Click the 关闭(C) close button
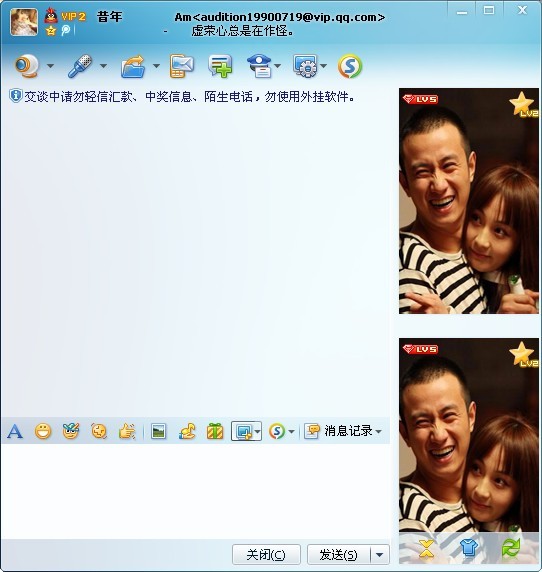The height and width of the screenshot is (572, 542). coord(266,555)
